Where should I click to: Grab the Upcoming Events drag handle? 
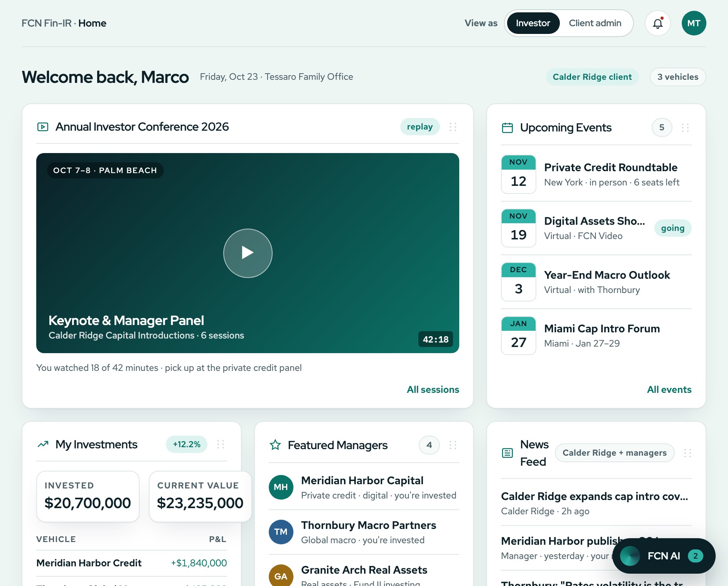tap(685, 128)
